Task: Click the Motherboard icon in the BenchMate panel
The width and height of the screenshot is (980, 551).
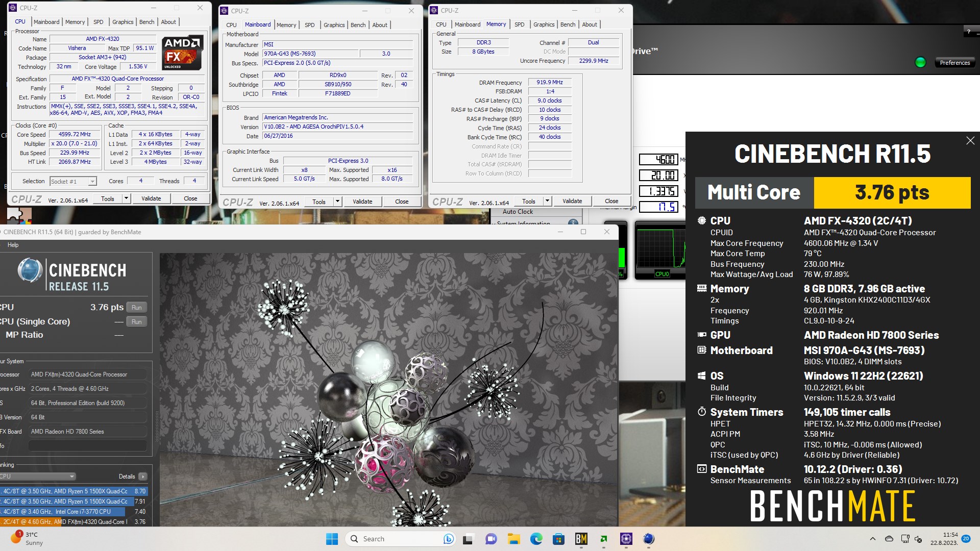Action: click(x=702, y=350)
